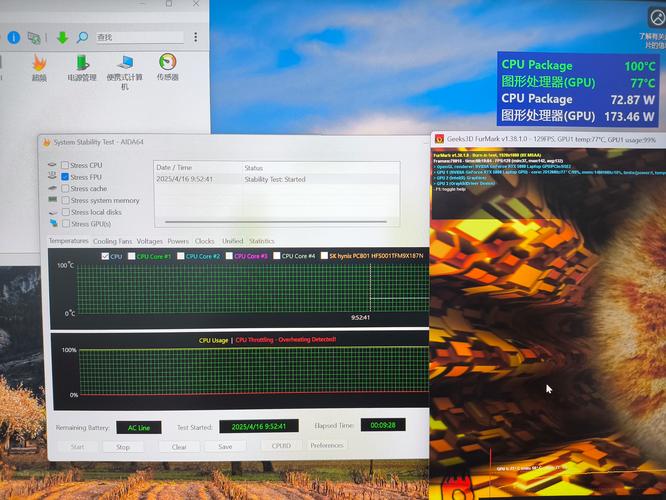Open the Voltages tab
Viewport: 666px width, 500px height.
pos(150,241)
